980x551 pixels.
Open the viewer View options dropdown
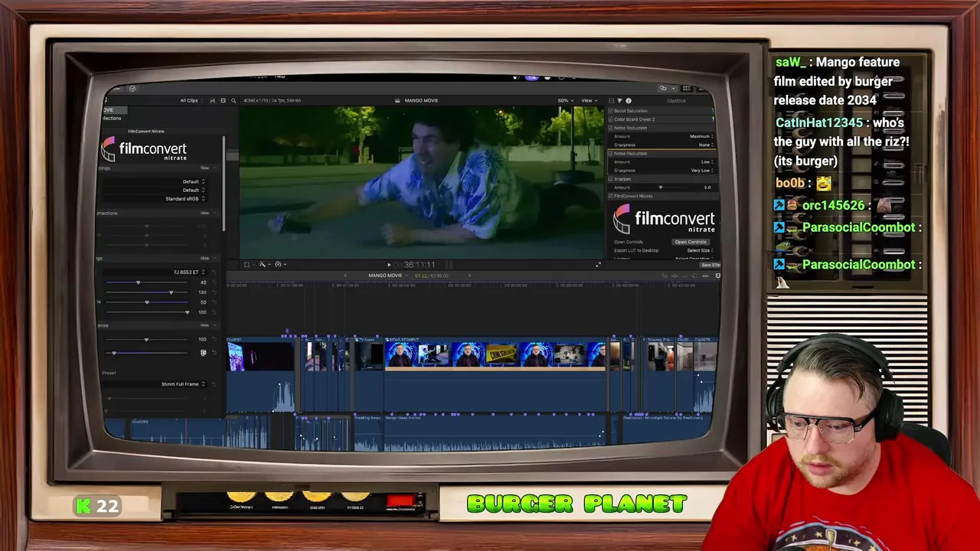590,100
